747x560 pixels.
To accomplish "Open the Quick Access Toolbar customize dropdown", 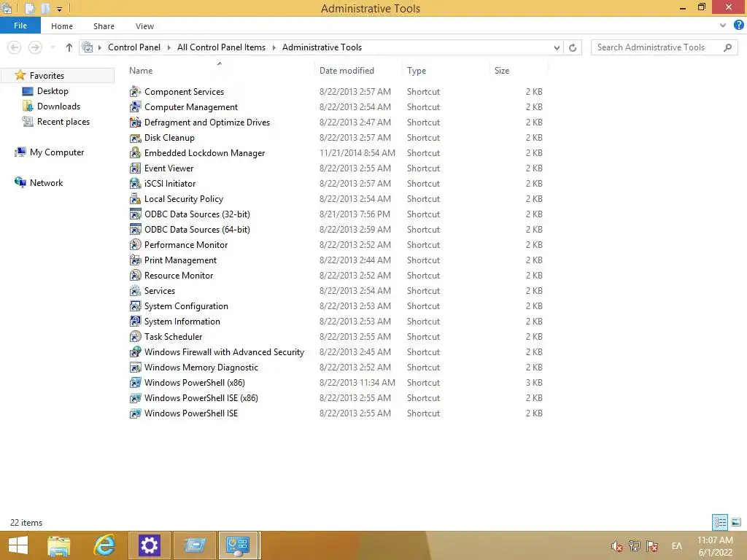I will 60,9.
